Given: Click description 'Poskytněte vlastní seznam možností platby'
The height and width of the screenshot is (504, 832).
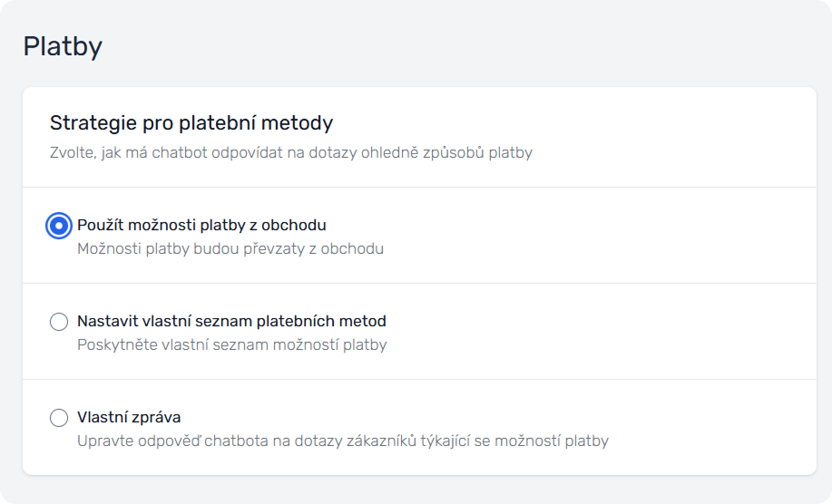Looking at the screenshot, I should coord(231,344).
